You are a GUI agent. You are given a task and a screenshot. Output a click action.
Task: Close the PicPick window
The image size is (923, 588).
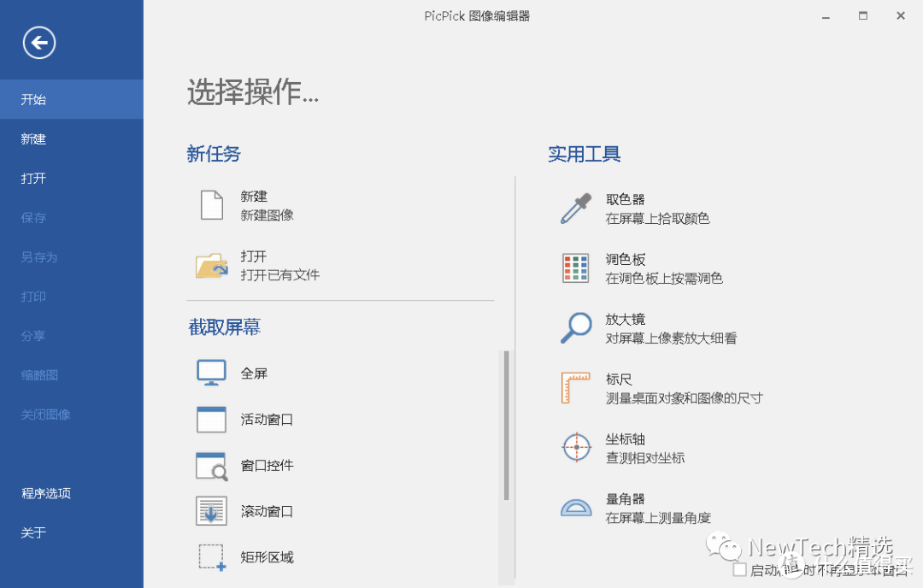click(x=901, y=16)
